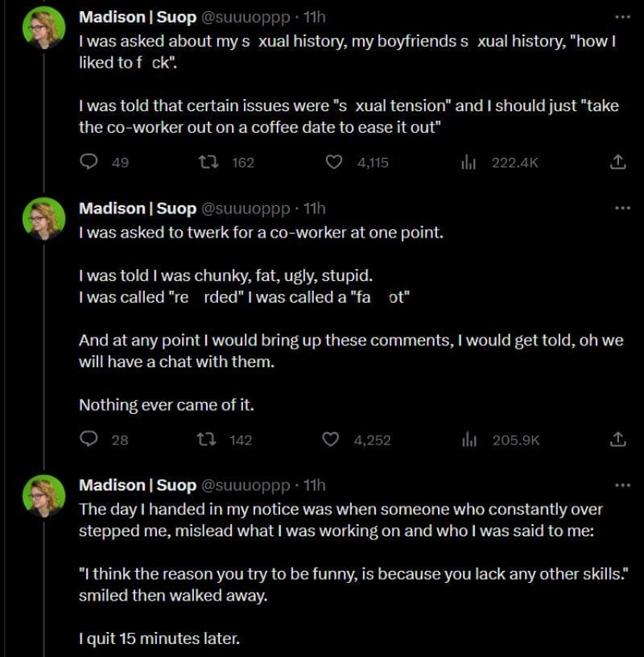
Task: Share the second tweet
Action: tap(617, 440)
